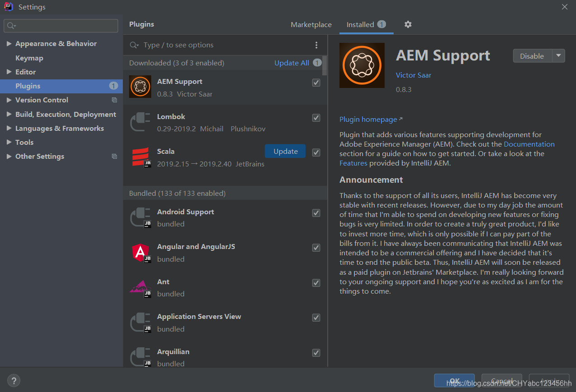Click the IntelliJ logo in the title bar
576x392 pixels.
click(x=9, y=7)
